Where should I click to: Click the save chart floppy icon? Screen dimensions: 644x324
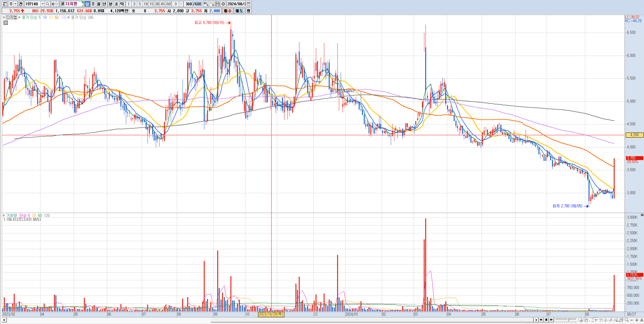(x=218, y=4)
